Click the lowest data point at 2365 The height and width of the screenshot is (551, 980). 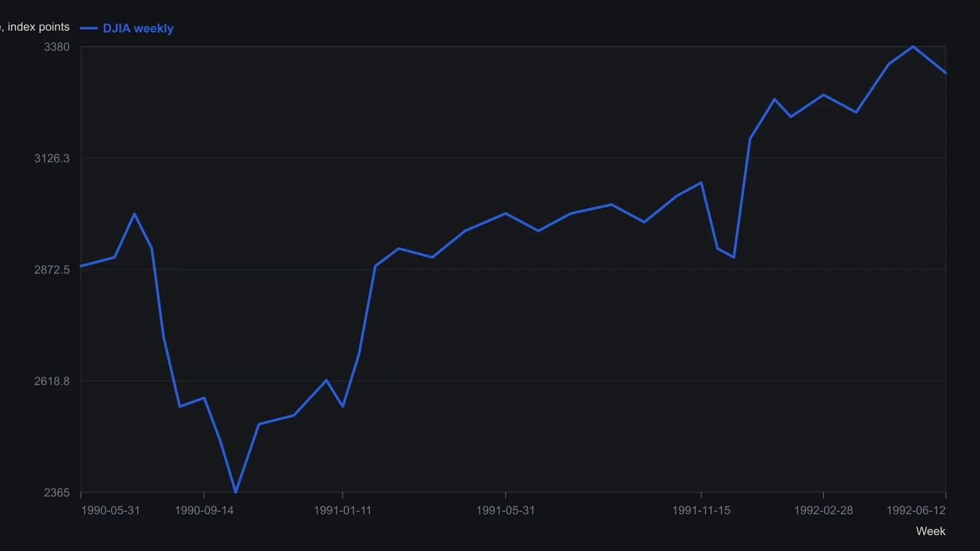tap(236, 492)
